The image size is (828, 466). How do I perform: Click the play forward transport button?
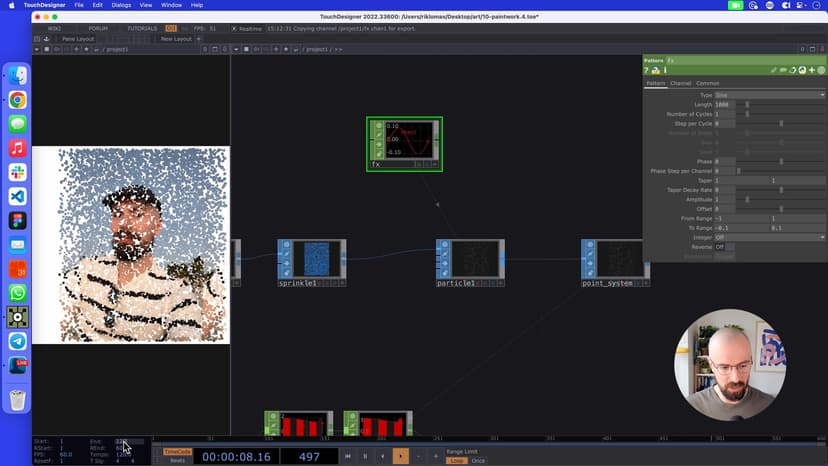tap(400, 456)
